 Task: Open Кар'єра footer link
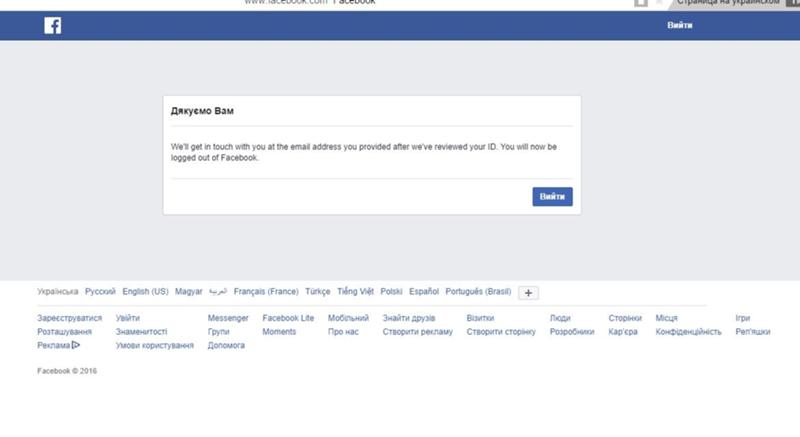623,332
